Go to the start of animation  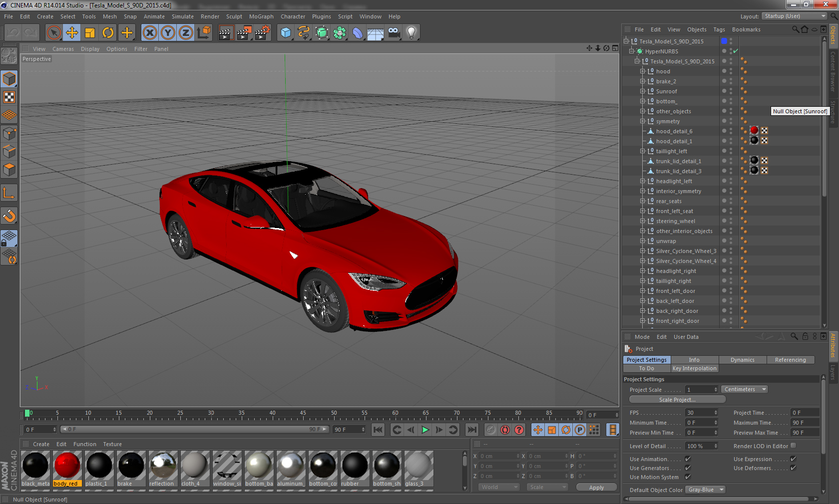(x=378, y=430)
